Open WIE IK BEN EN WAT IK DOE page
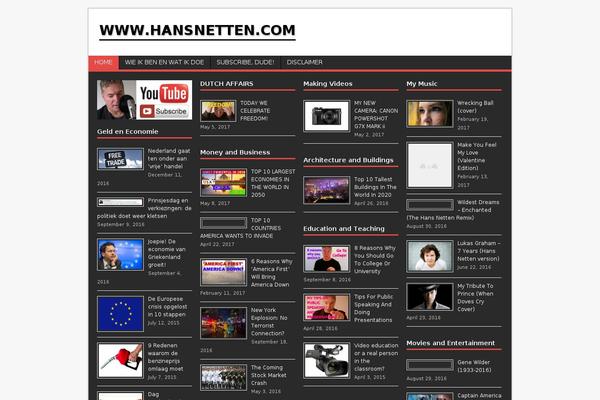The height and width of the screenshot is (400, 600). point(165,62)
